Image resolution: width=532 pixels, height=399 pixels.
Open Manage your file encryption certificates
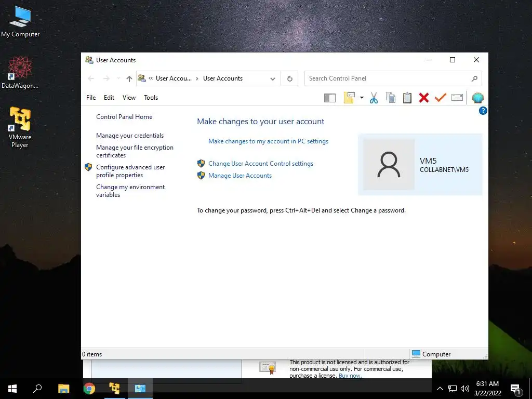tap(135, 151)
